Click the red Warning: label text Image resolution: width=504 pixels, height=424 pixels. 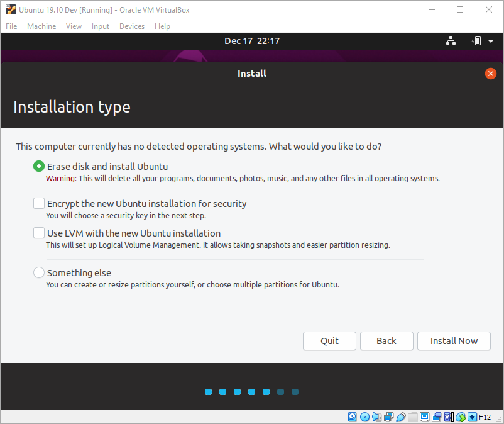click(x=61, y=178)
